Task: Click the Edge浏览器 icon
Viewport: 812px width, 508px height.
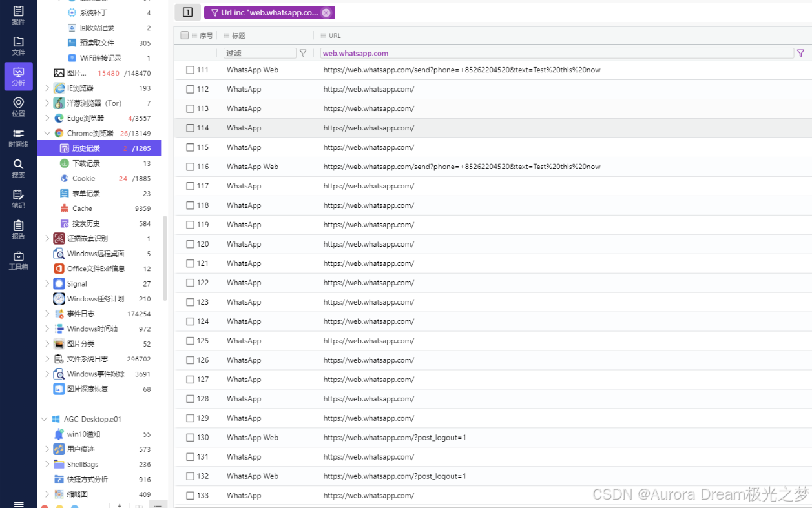Action: [x=59, y=118]
